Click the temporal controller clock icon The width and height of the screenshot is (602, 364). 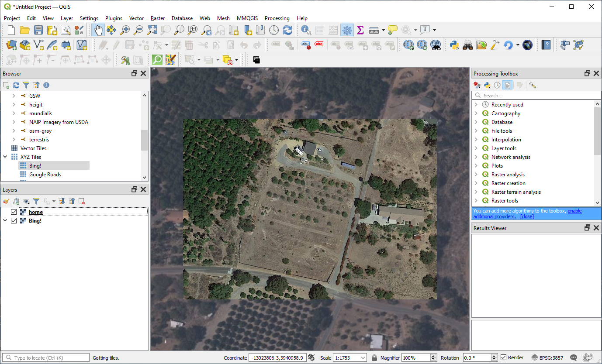[274, 30]
